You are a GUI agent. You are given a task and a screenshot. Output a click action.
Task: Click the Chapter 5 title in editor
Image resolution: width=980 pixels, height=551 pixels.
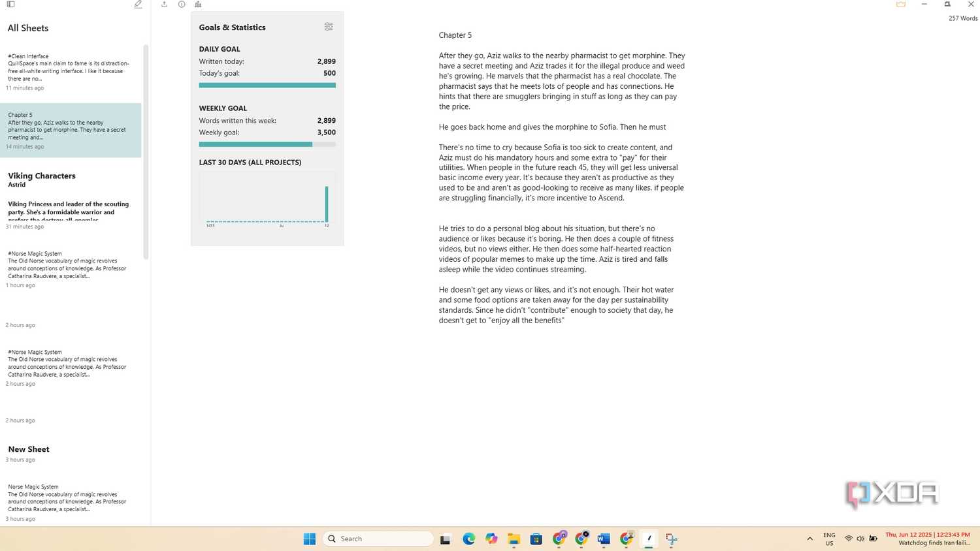[x=455, y=35]
